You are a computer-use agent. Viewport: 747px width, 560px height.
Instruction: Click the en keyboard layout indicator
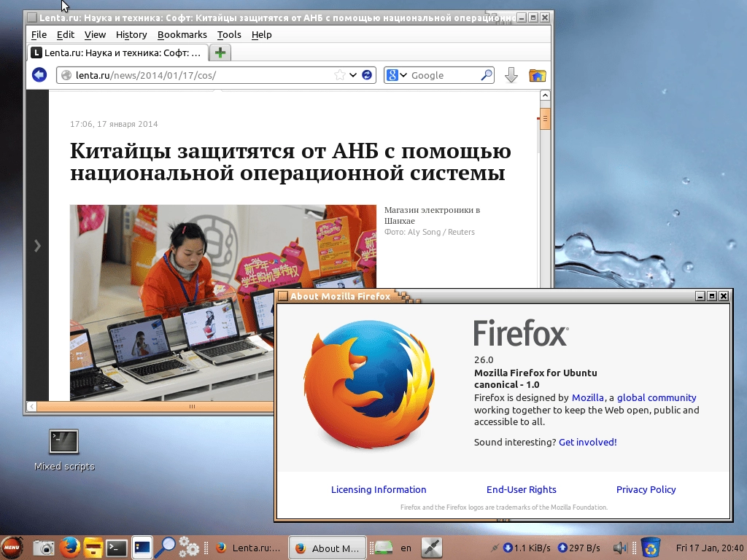click(406, 548)
